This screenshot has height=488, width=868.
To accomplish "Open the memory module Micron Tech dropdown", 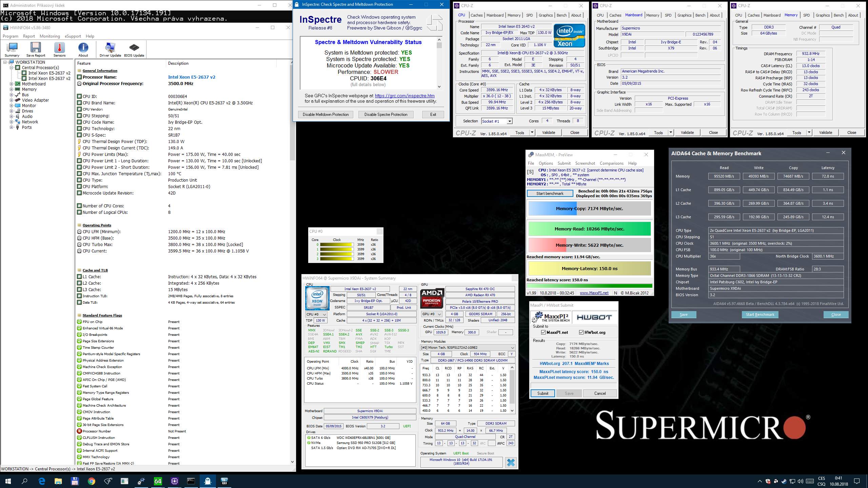I will 468,348.
